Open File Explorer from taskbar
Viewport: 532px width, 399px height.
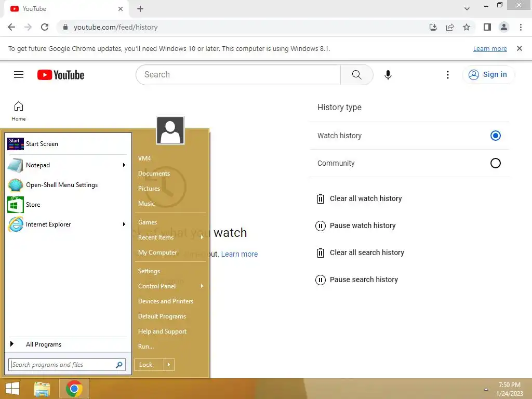[42, 389]
